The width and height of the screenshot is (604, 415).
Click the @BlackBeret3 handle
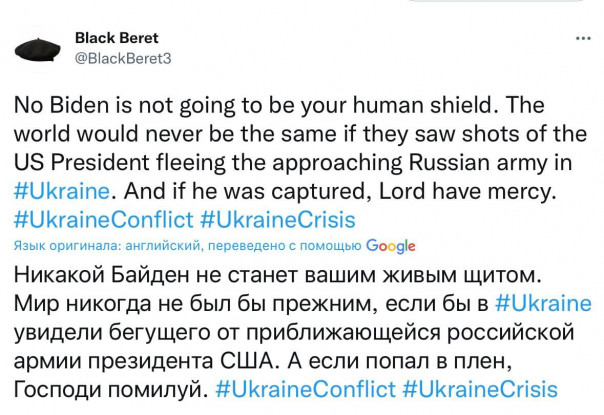click(123, 57)
